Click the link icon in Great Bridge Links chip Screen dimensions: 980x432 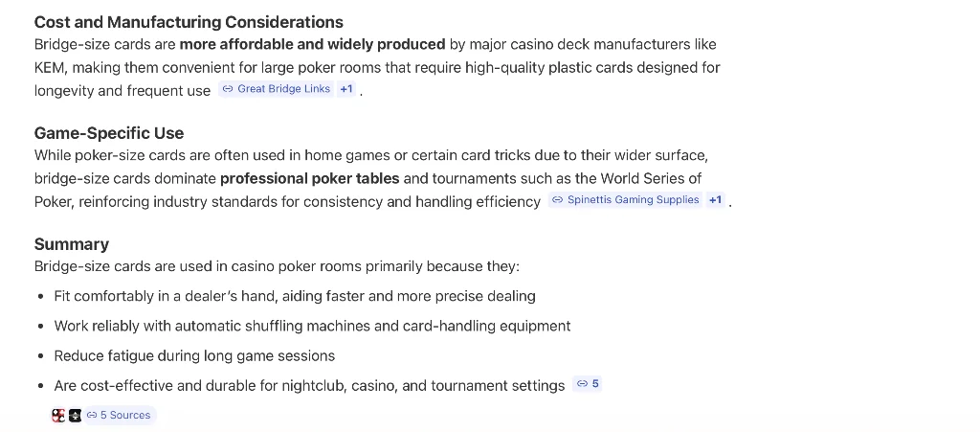[x=228, y=89]
